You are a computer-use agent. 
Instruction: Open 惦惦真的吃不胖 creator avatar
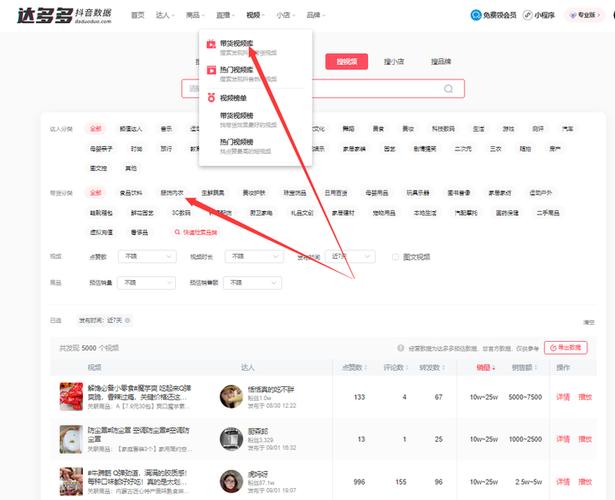pos(231,396)
